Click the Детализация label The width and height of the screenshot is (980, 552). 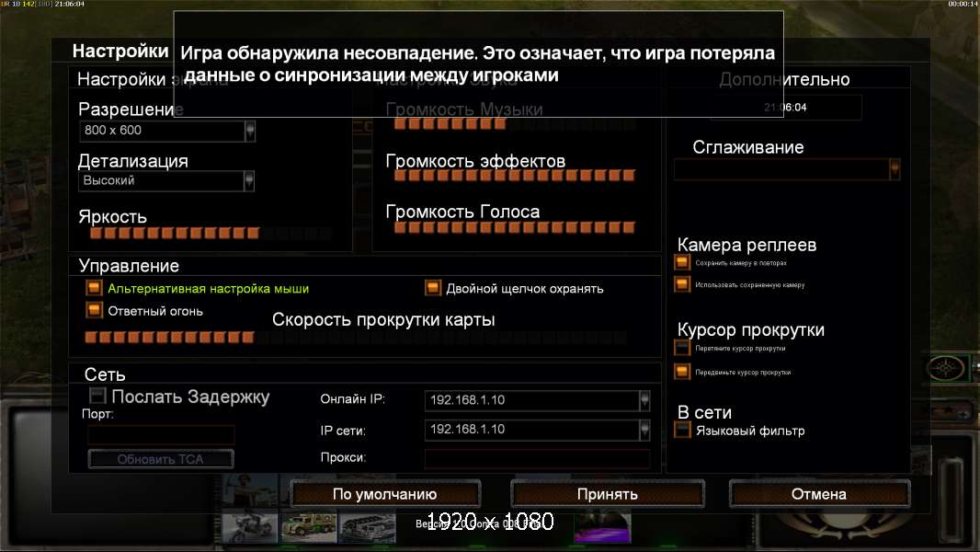[x=133, y=161]
